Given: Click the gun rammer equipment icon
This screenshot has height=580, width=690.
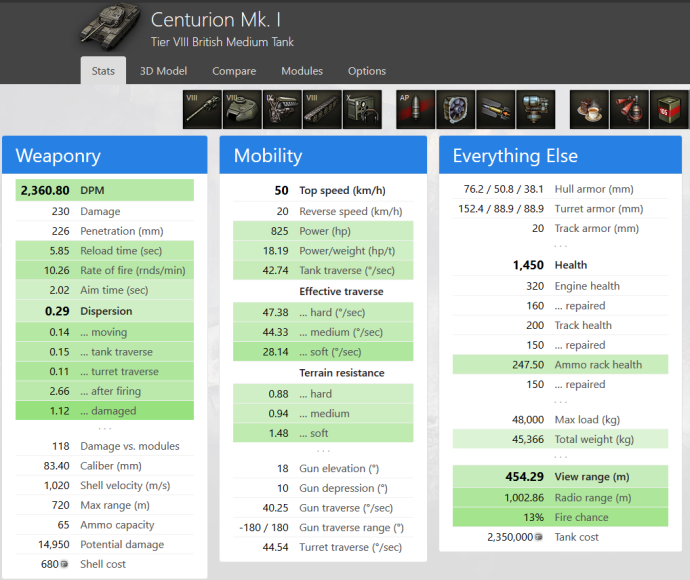Looking at the screenshot, I should [x=495, y=110].
